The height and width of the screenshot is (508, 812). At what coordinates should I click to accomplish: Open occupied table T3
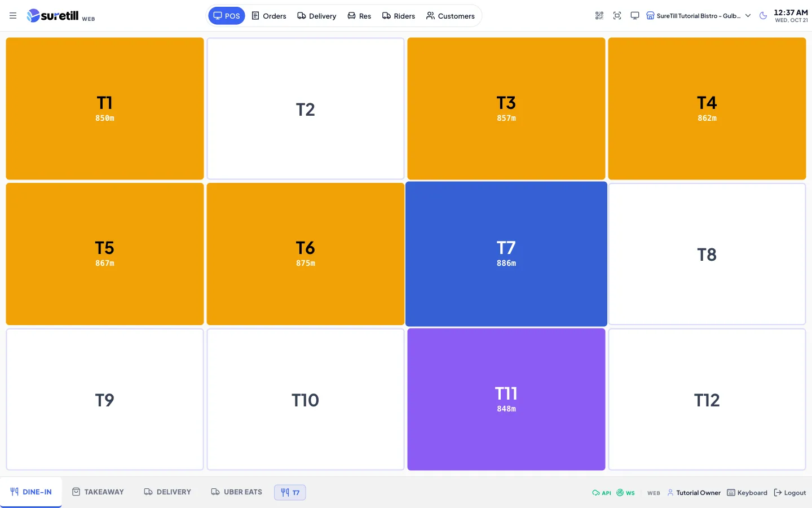point(506,109)
